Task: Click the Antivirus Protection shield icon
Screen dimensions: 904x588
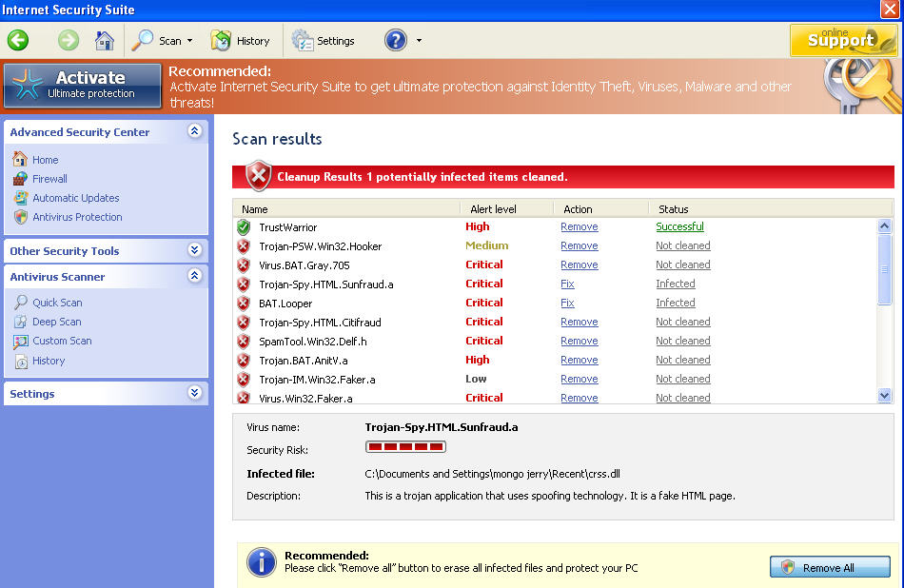Action: coord(21,217)
